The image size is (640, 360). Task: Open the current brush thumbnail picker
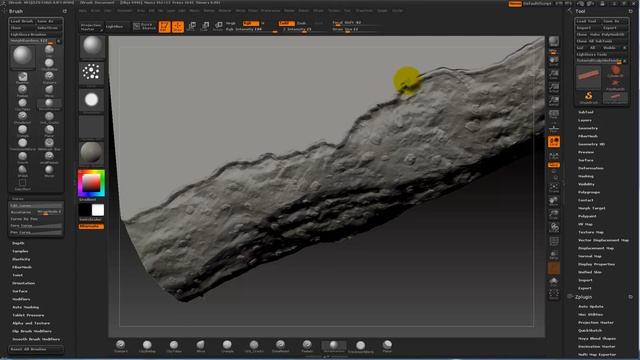[x=92, y=47]
